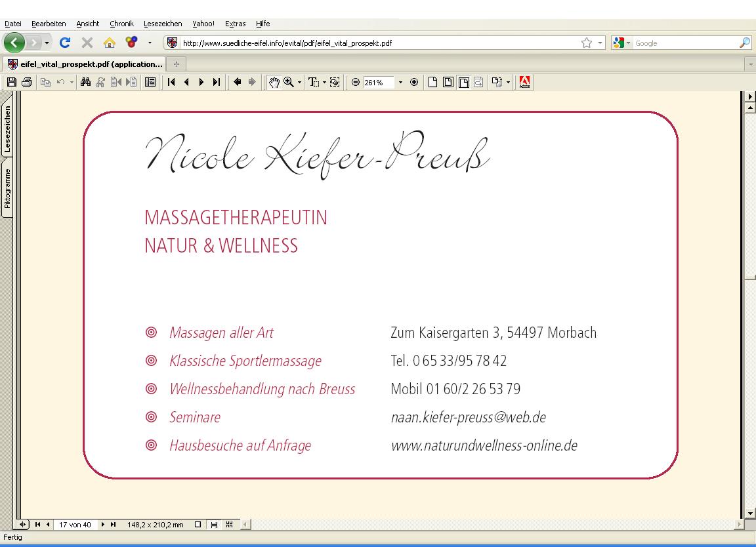Expand the text selection tool dropdown
The height and width of the screenshot is (547, 756).
[324, 82]
